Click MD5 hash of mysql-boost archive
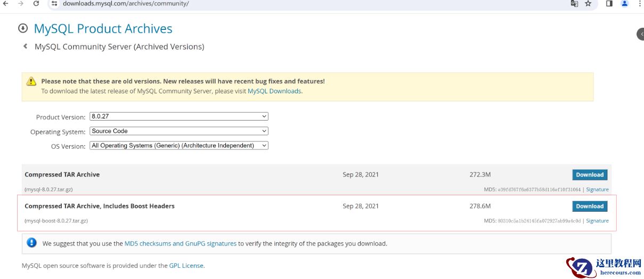The image size is (644, 279). pyautogui.click(x=539, y=221)
